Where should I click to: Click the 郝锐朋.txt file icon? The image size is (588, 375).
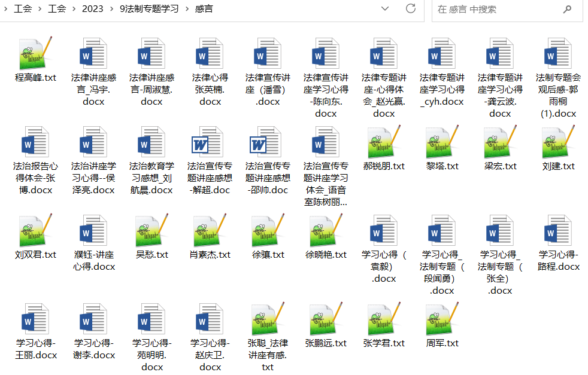384,142
